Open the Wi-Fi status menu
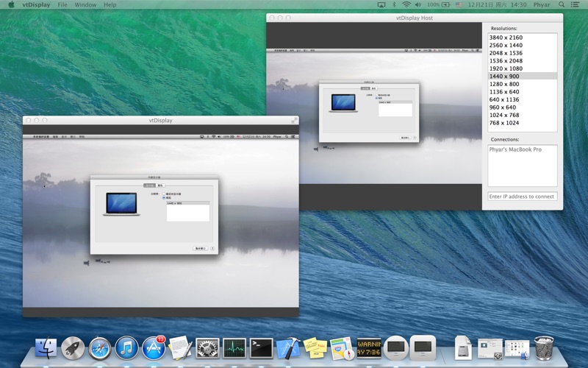 pos(406,4)
